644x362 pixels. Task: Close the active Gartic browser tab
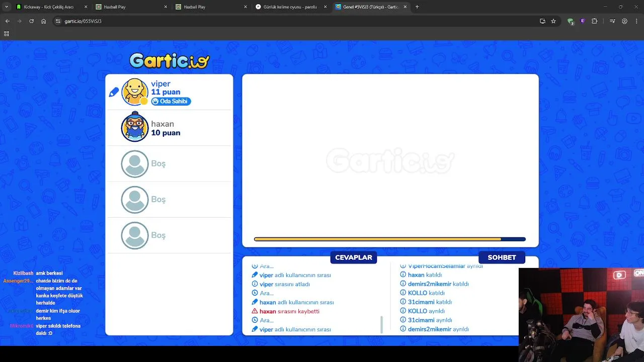tap(405, 7)
